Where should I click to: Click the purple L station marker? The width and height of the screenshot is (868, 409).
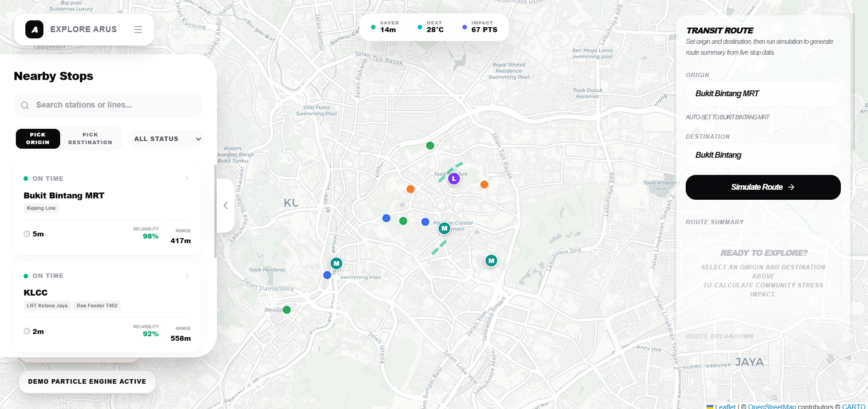(454, 179)
